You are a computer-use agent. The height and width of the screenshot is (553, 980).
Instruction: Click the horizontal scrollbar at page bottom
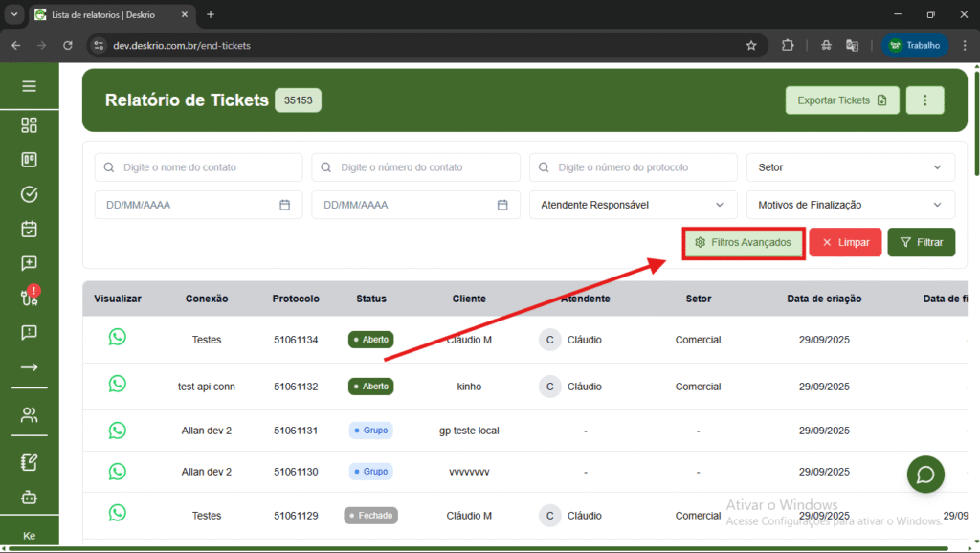[479, 548]
